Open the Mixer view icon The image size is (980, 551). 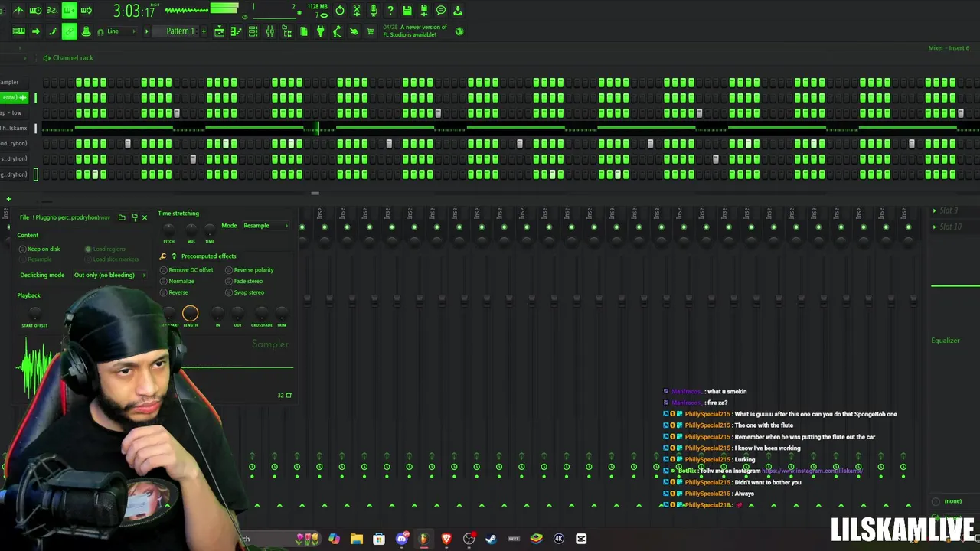pos(269,31)
